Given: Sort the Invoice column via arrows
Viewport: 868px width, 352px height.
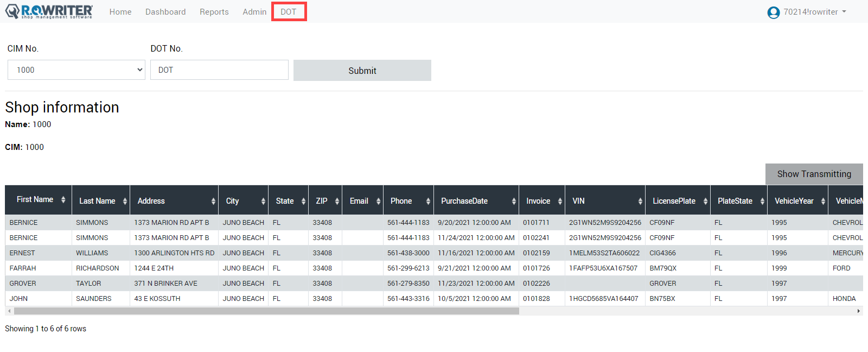Looking at the screenshot, I should pos(560,201).
